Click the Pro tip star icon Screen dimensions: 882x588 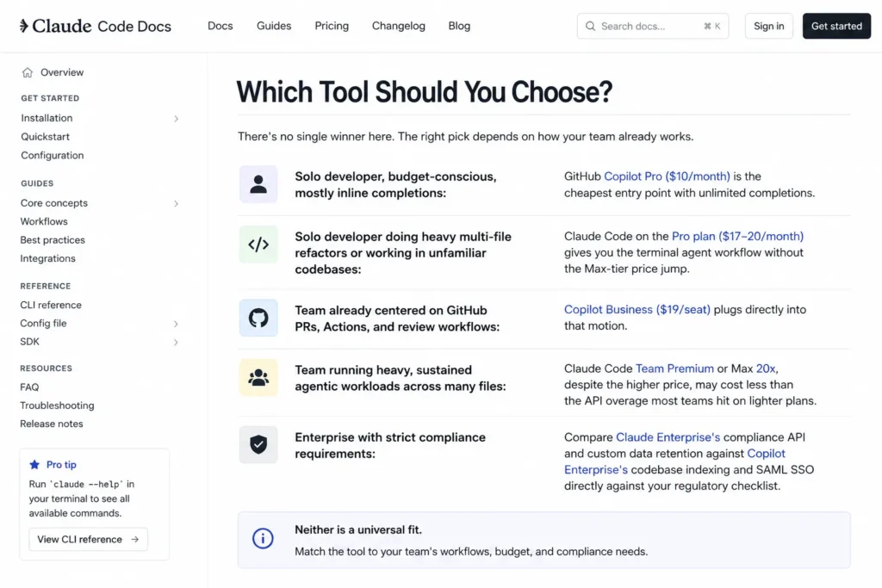coord(34,464)
